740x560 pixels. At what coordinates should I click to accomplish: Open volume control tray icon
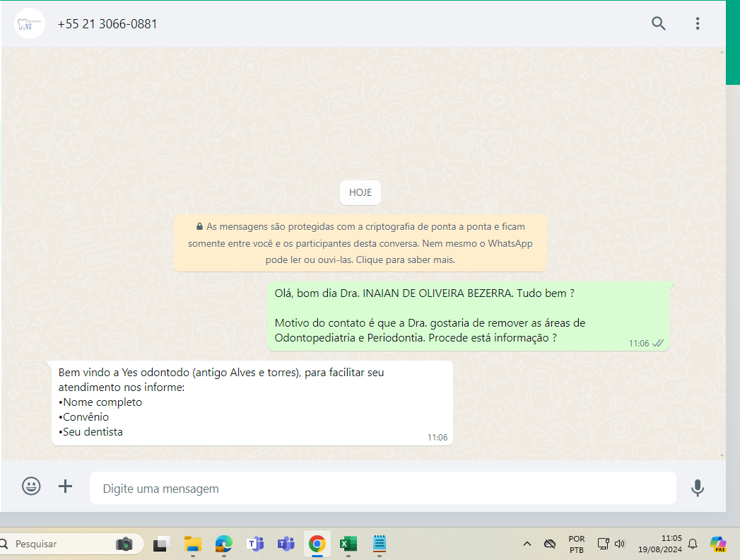click(x=620, y=544)
